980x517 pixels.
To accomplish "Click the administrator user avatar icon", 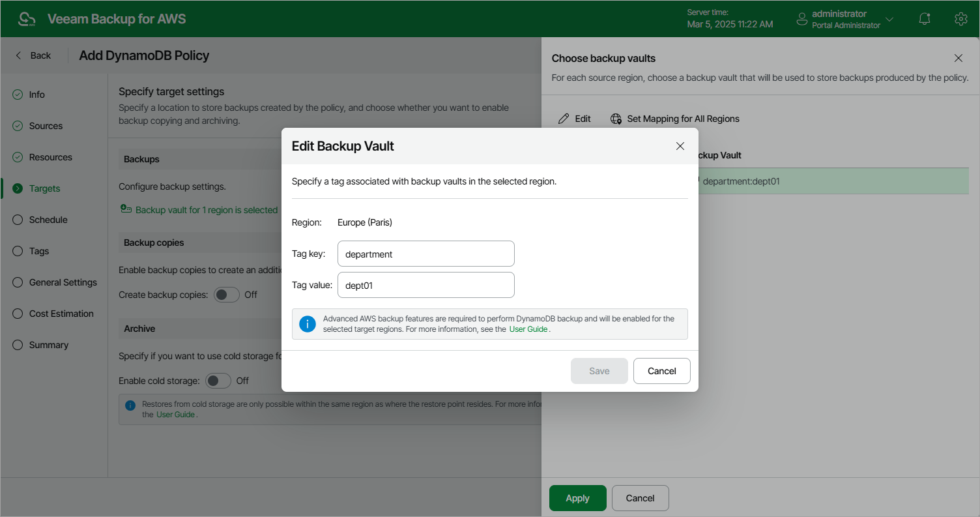I will click(x=802, y=20).
